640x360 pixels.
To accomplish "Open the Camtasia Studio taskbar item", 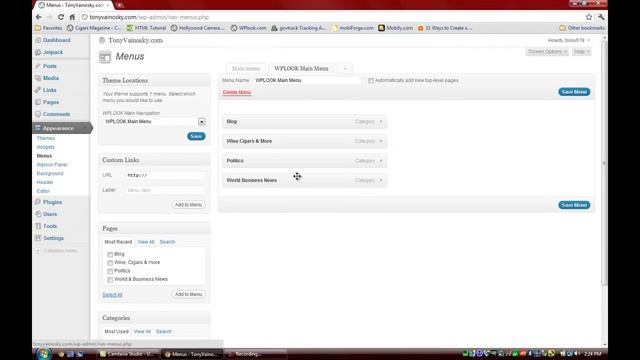I will click(x=127, y=354).
